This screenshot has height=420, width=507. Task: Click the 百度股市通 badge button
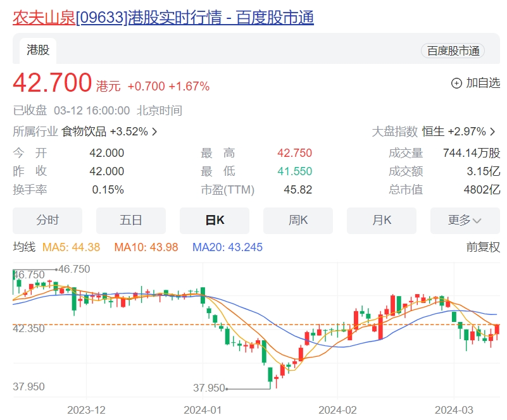[x=453, y=51]
